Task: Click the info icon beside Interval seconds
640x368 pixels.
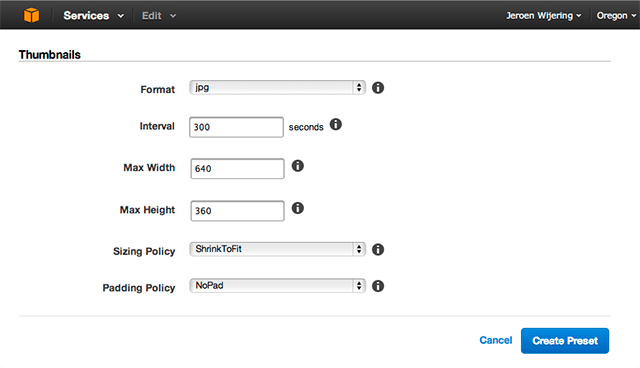Action: 336,124
